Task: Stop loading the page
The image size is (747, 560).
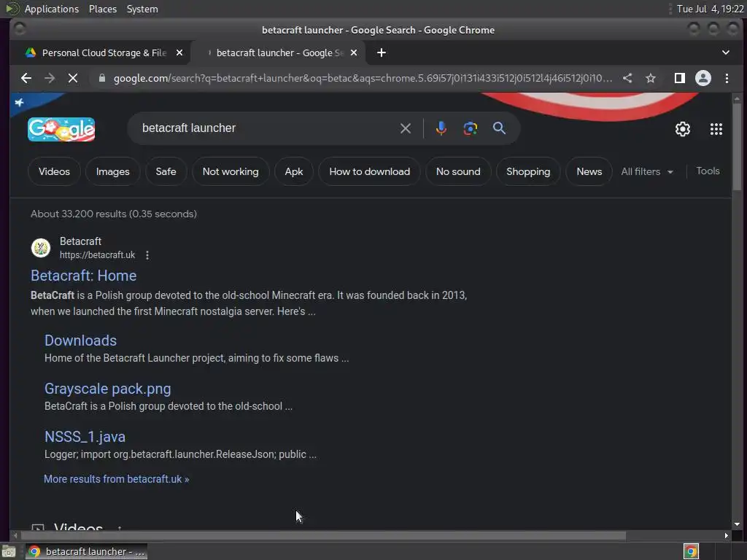Action: point(73,78)
